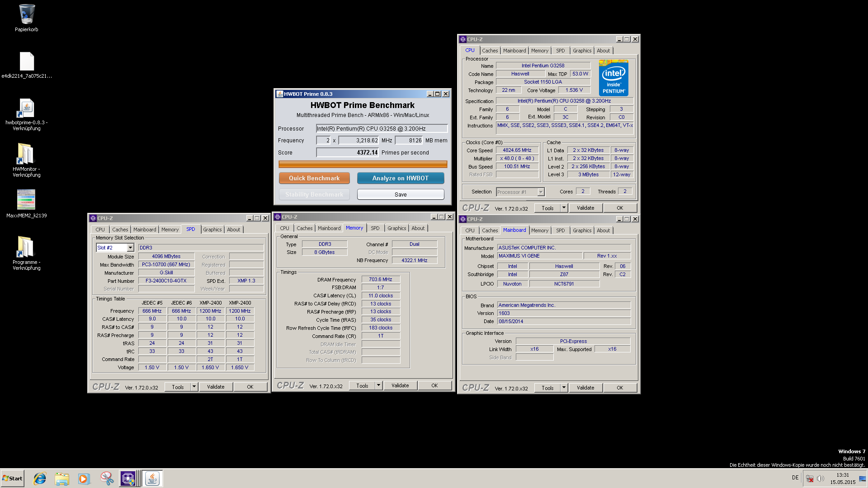Click Validate in CPU tab window
The width and height of the screenshot is (868, 488).
click(x=585, y=208)
